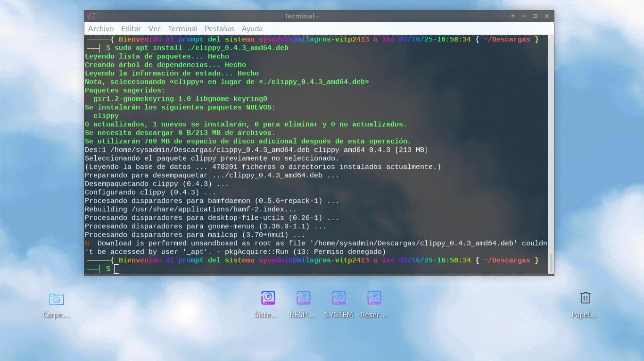Click 'Procesando disparadores para bamfdaemon' line
This screenshot has width=644, height=361.
[x=212, y=201]
